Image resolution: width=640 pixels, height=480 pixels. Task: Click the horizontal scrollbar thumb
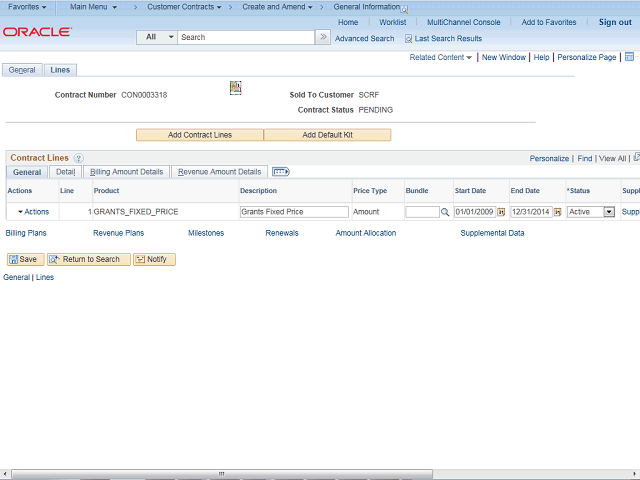pos(222,474)
